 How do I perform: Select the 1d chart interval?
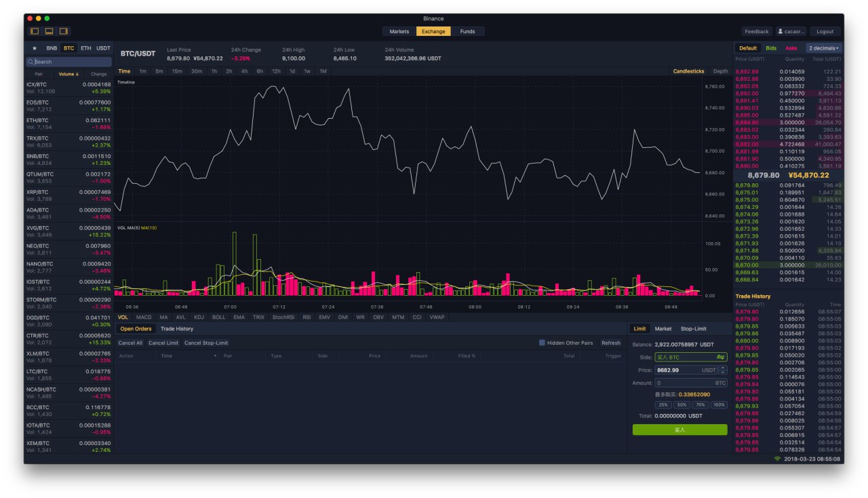[292, 71]
